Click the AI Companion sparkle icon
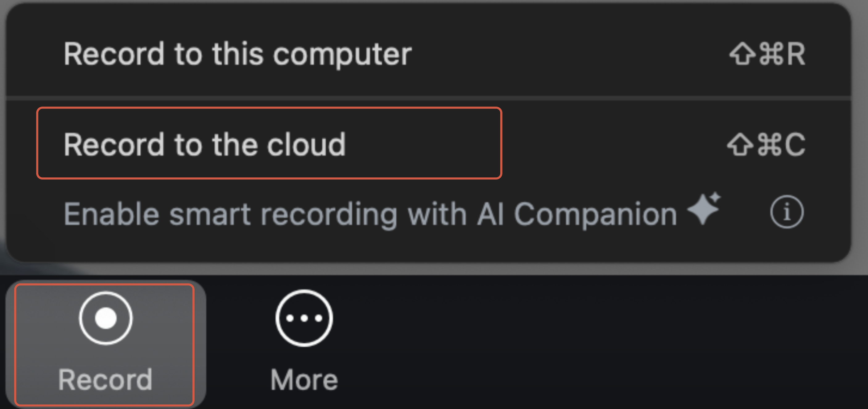 click(704, 209)
